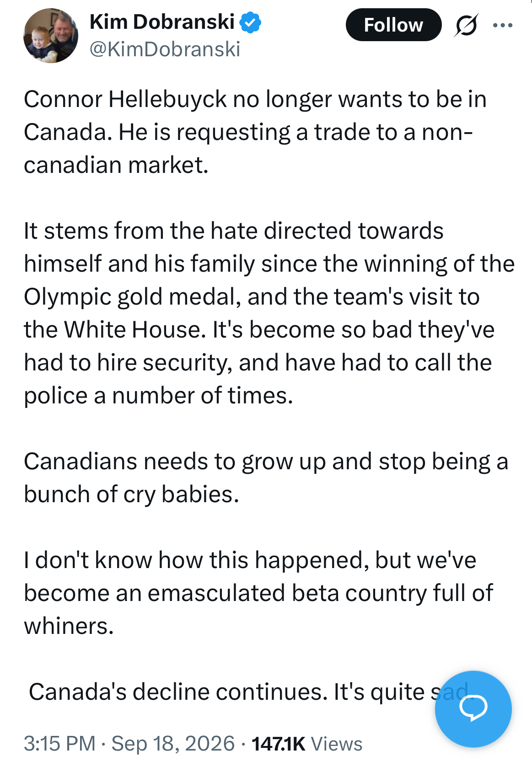Click the "It stems from the hate" paragraph
The image size is (532, 767).
269,313
